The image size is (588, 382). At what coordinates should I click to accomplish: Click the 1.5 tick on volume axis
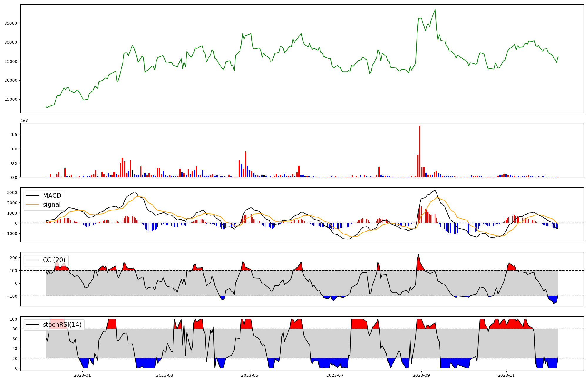(14, 135)
